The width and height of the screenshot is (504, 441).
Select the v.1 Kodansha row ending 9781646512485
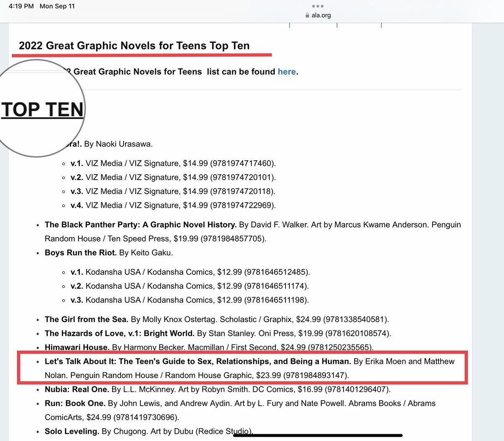click(190, 272)
